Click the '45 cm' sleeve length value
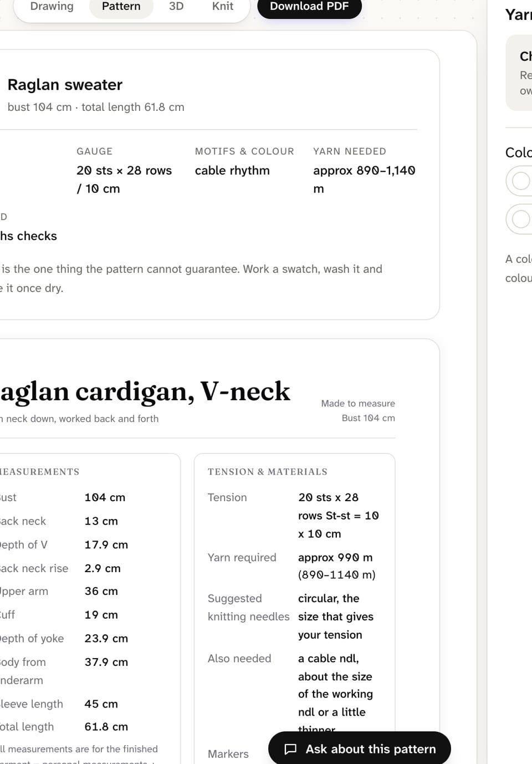532x764 pixels. coord(101,704)
